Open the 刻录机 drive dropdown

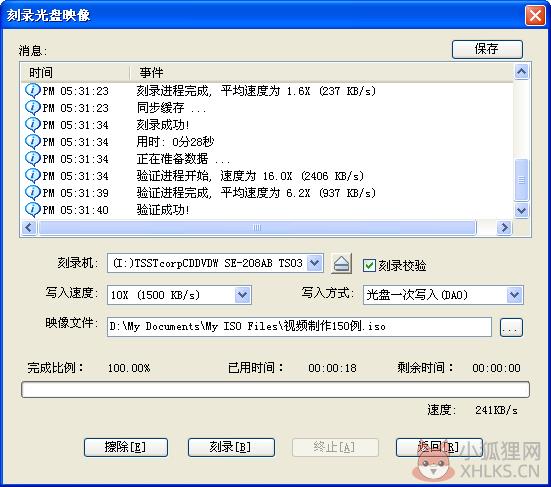pos(315,263)
